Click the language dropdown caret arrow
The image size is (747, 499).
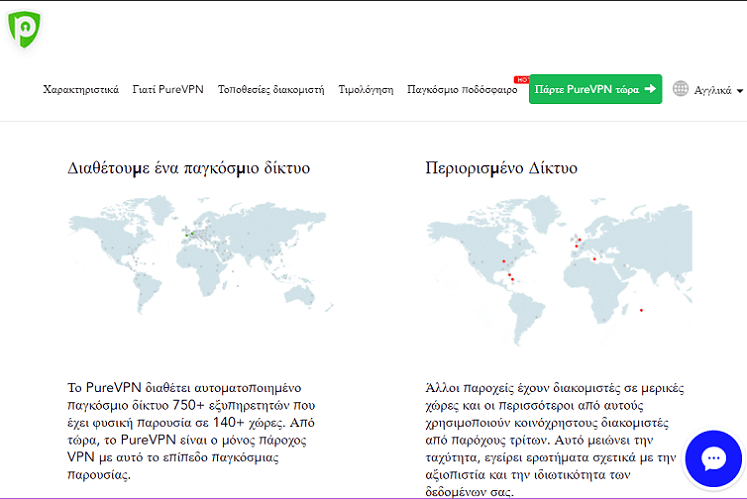(740, 91)
